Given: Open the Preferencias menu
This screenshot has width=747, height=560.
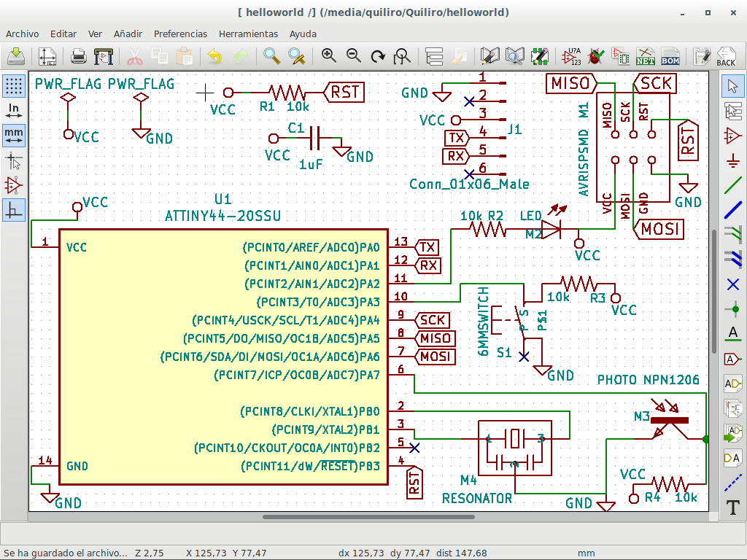Looking at the screenshot, I should [x=180, y=34].
